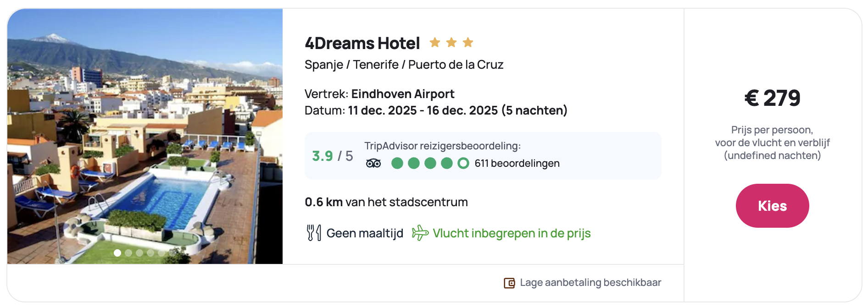Jump to the last photo carousel dot
Image resolution: width=868 pixels, height=307 pixels.
point(172,253)
